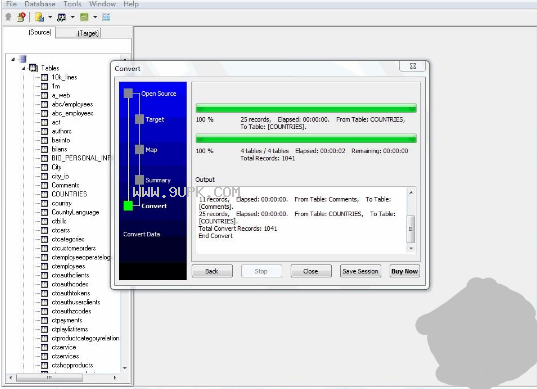Click the table icon beside CountryLanguage

pos(44,212)
